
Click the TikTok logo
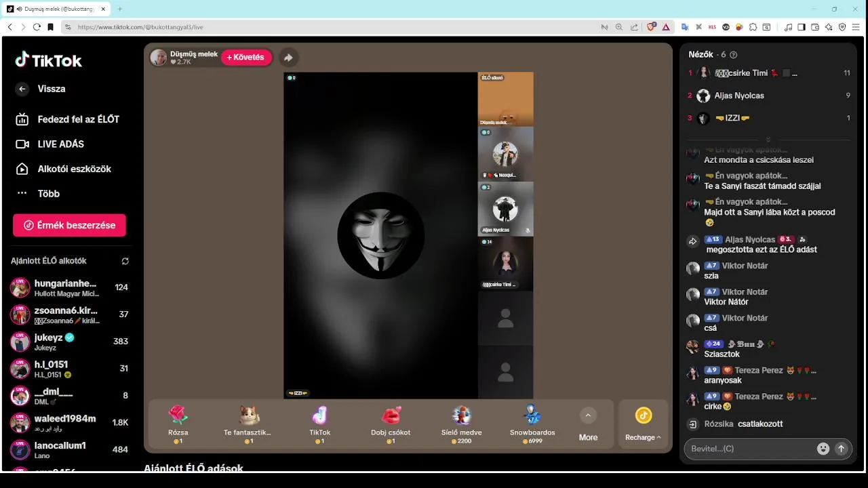(48, 60)
